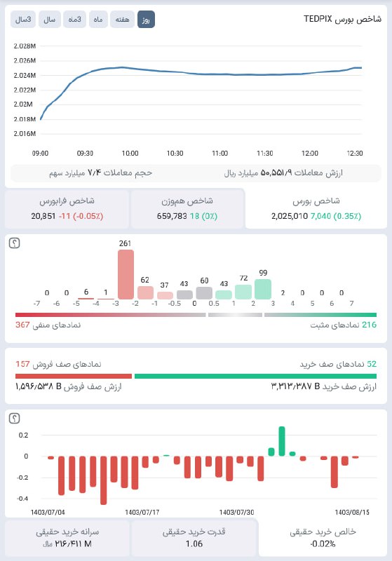Image resolution: width=392 pixels, height=561 pixels.
Task: Click the 2,025,010 index value
Action: [290, 216]
